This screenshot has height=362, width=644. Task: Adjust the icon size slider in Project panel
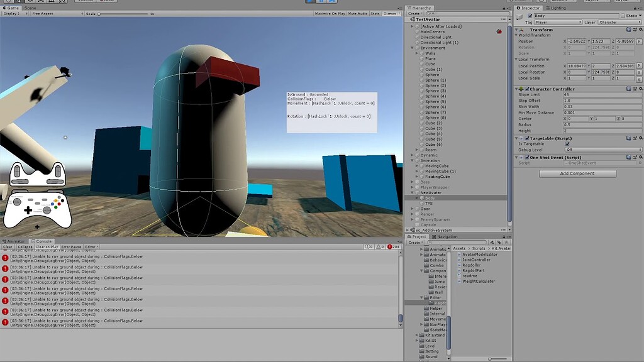tap(490, 358)
